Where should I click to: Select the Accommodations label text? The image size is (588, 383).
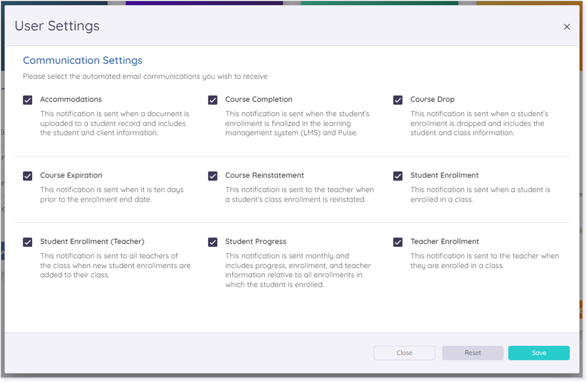[71, 99]
